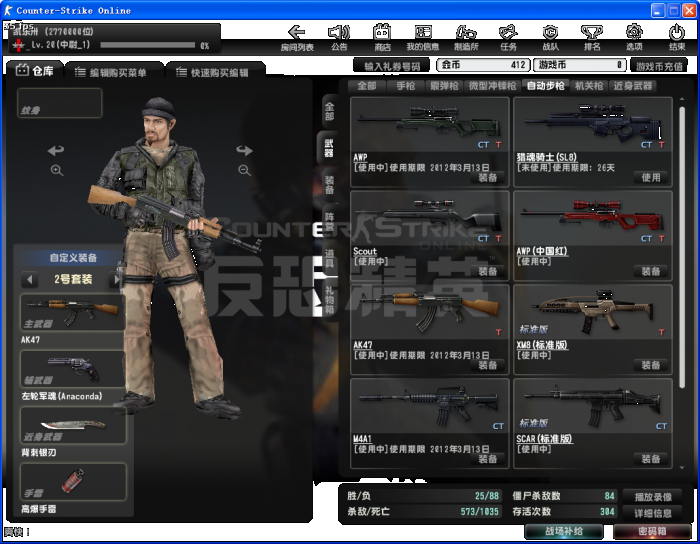Viewport: 700px width, 544px height.
Task: Click the game coin (游戏币) balance field
Action: [580, 65]
